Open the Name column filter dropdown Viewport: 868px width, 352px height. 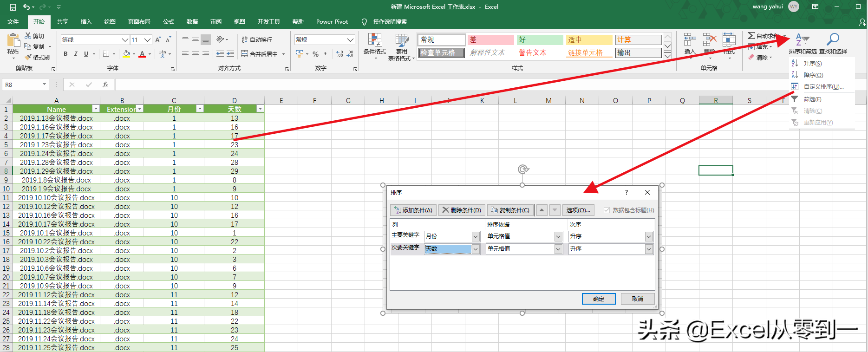96,109
